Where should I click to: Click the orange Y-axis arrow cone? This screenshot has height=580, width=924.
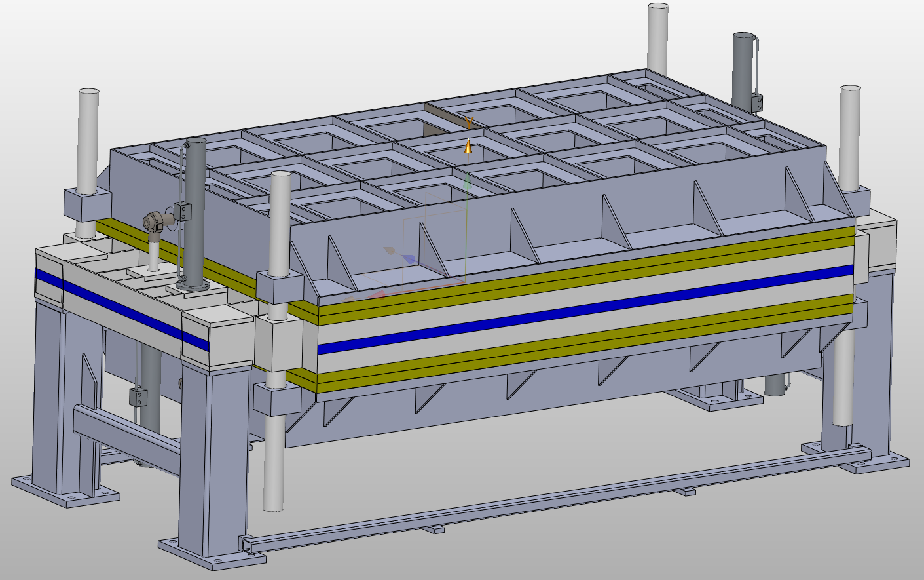click(x=468, y=146)
